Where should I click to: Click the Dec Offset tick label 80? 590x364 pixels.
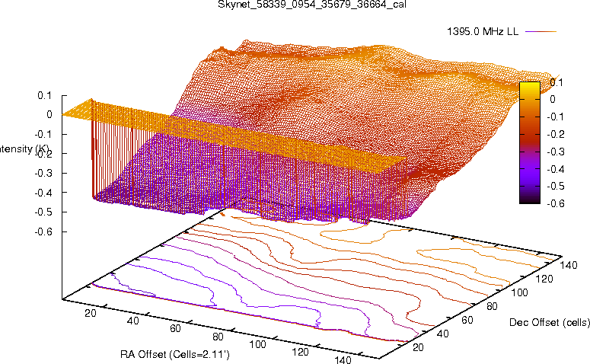coord(492,306)
